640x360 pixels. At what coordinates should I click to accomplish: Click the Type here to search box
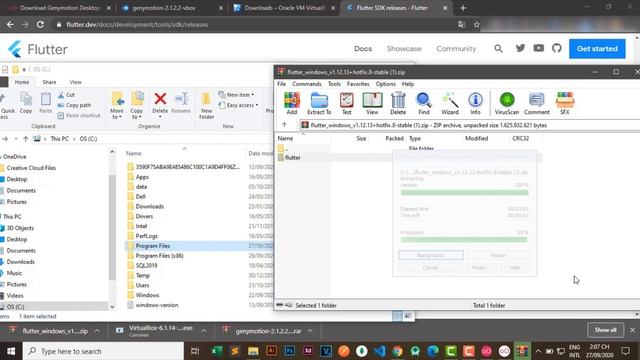[103, 351]
